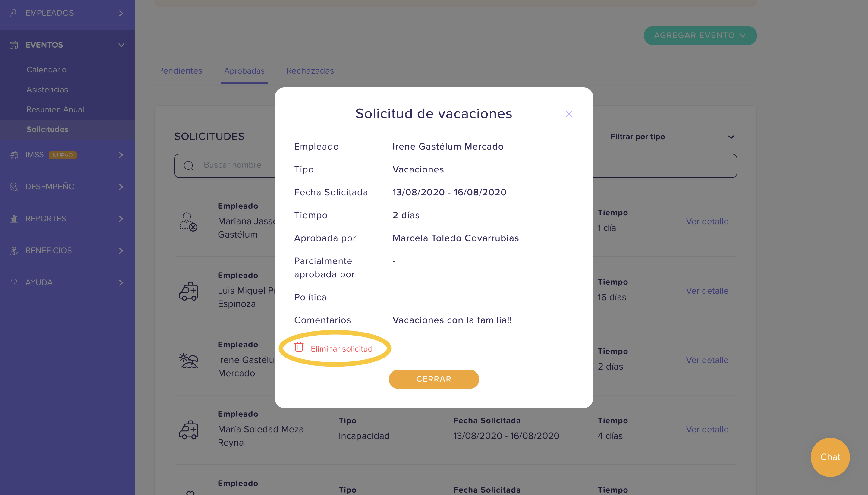Click the SOLICITUDES section heading

(209, 136)
